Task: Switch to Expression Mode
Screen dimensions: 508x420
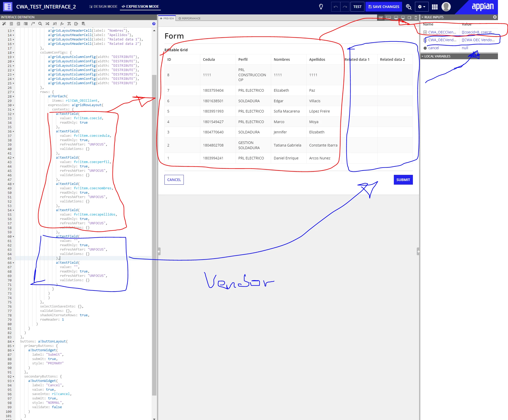Action: point(140,6)
